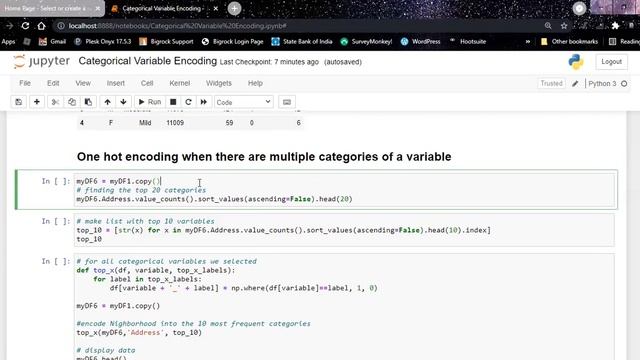Select the def top_x function cell
This screenshot has width=640, height=360.
point(344,307)
